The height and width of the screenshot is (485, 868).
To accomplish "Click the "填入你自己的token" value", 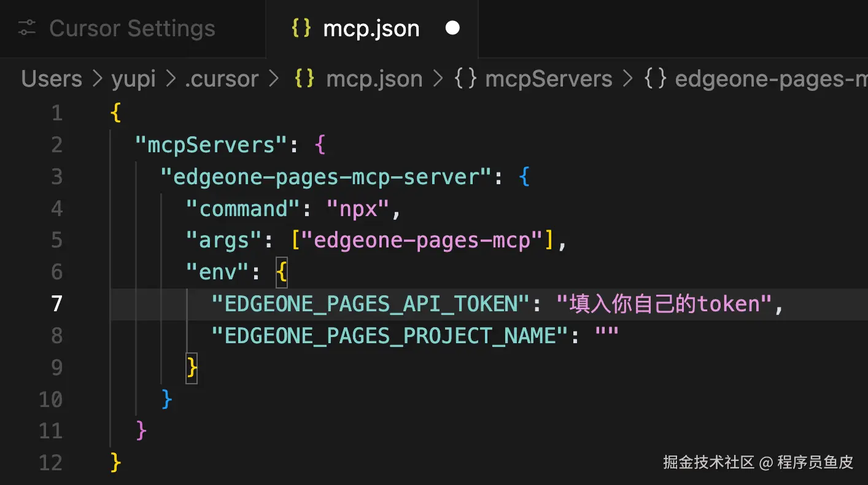I will (664, 304).
